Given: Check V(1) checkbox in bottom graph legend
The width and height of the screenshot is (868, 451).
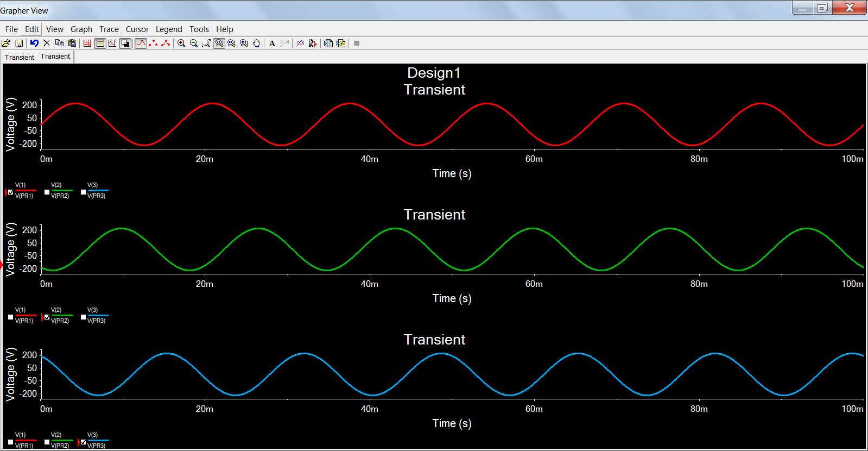Looking at the screenshot, I should click(10, 442).
